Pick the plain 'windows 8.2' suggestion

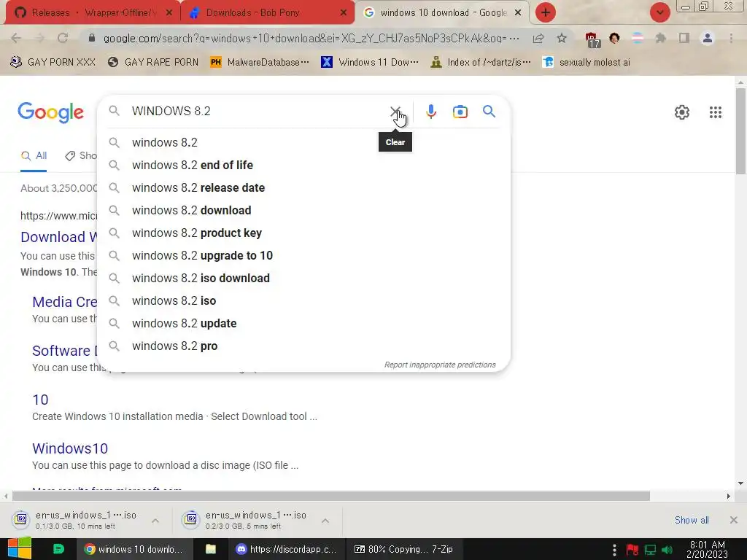tap(303, 142)
